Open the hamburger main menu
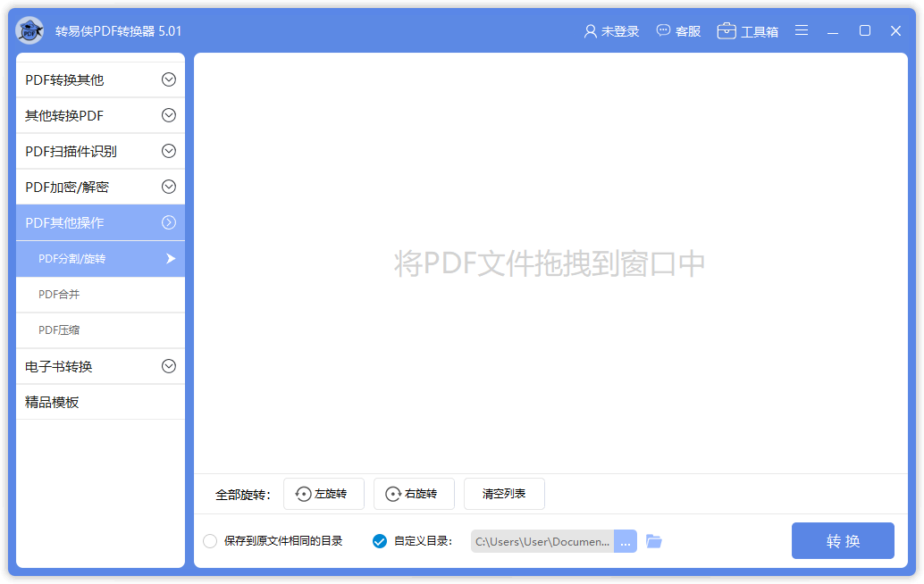This screenshot has height=584, width=924. 802,30
